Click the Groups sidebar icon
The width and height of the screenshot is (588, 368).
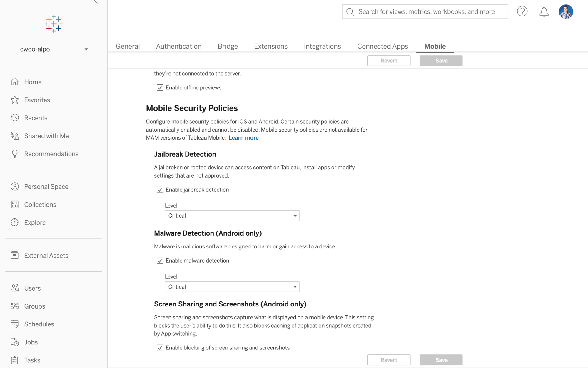click(x=15, y=306)
